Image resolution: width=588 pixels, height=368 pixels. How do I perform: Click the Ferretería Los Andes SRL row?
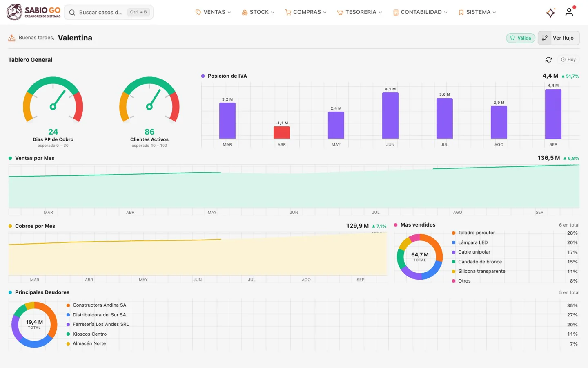(323, 325)
